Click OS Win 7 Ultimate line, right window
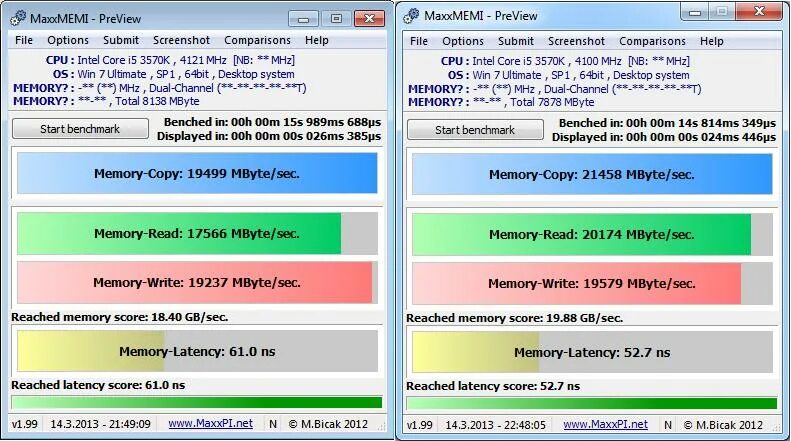Screen dimensions: 791x441 [569, 75]
